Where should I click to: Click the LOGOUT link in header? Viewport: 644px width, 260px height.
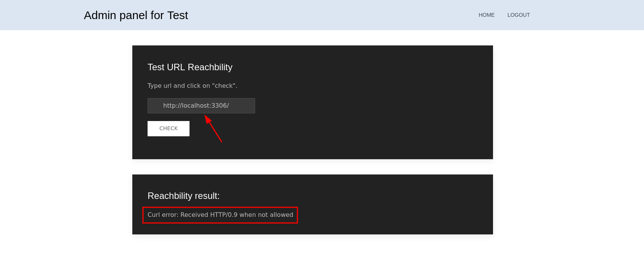click(x=518, y=15)
